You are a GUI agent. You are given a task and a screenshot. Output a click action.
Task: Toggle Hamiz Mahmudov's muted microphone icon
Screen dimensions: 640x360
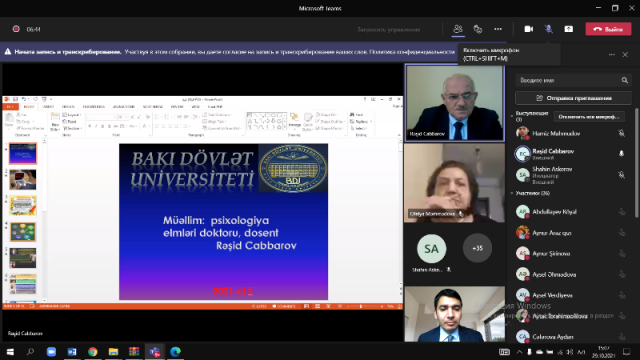coord(621,133)
